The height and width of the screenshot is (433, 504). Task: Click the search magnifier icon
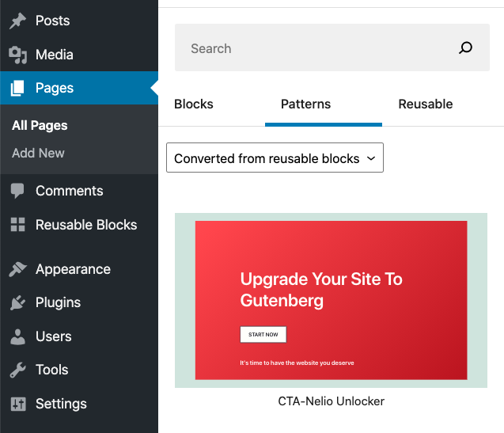tap(466, 48)
